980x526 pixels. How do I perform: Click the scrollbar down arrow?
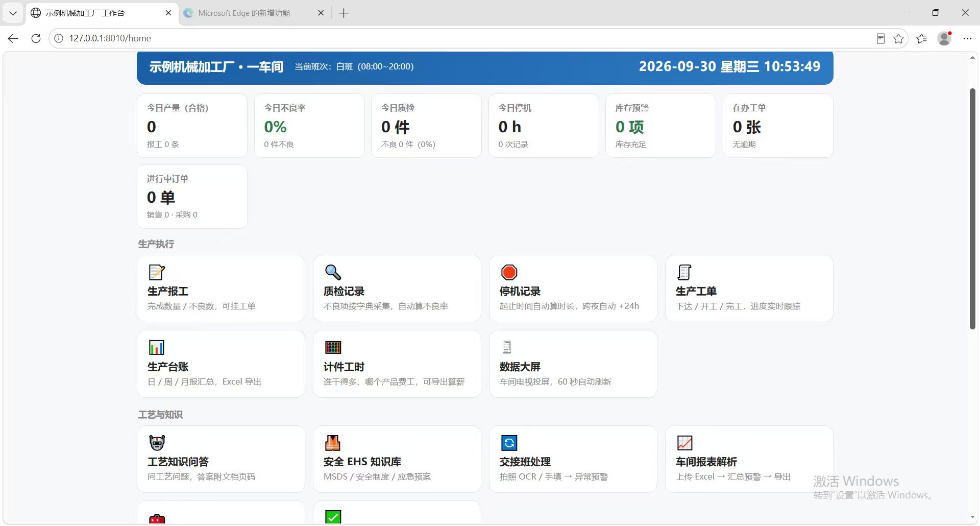coord(972,517)
